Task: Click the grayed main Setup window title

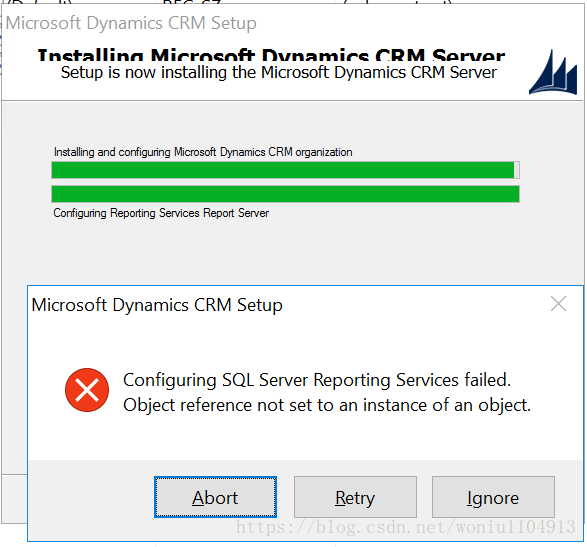Action: (x=131, y=23)
